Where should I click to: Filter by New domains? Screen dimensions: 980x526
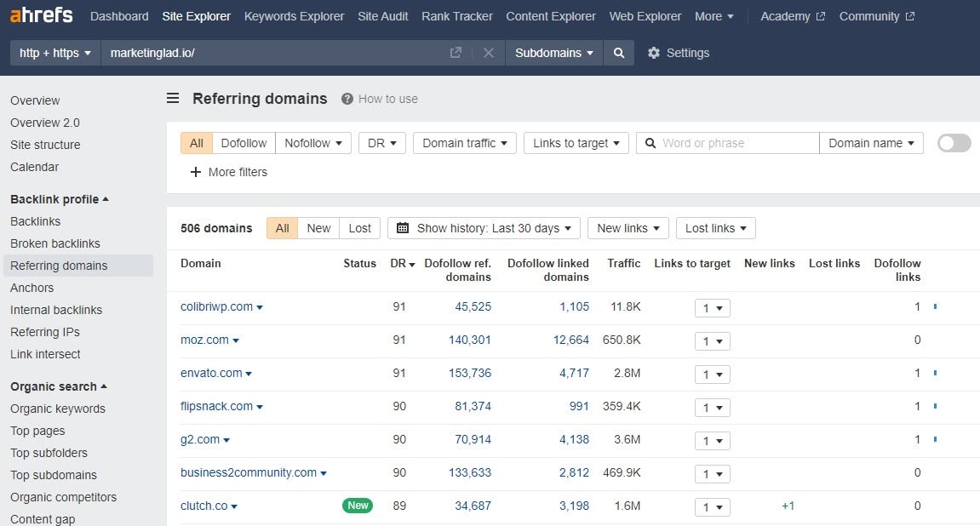click(x=318, y=228)
